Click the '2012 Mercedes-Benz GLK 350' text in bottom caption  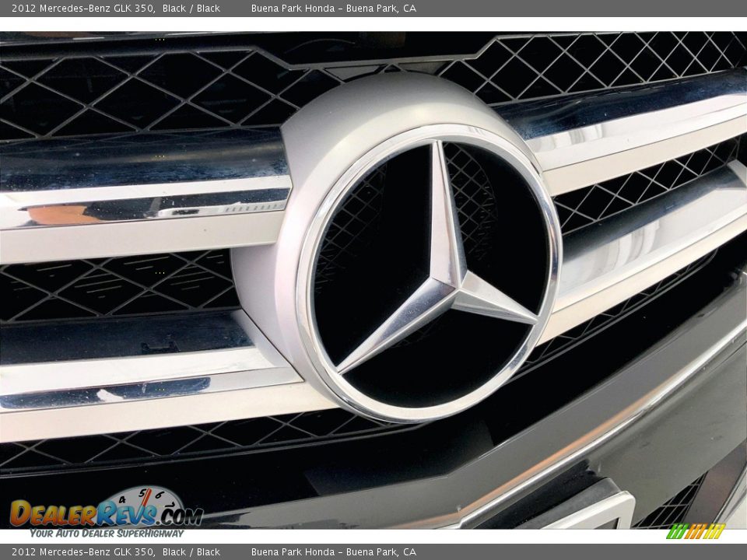(x=83, y=552)
